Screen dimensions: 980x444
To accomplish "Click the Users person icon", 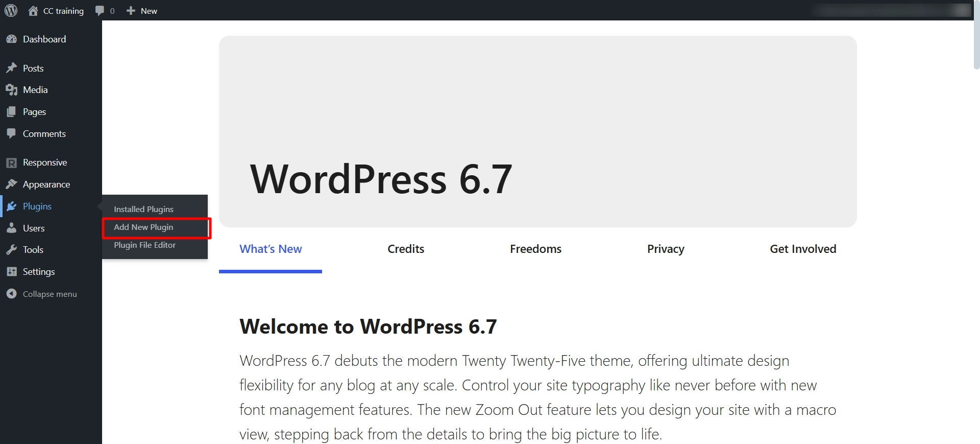I will tap(11, 228).
